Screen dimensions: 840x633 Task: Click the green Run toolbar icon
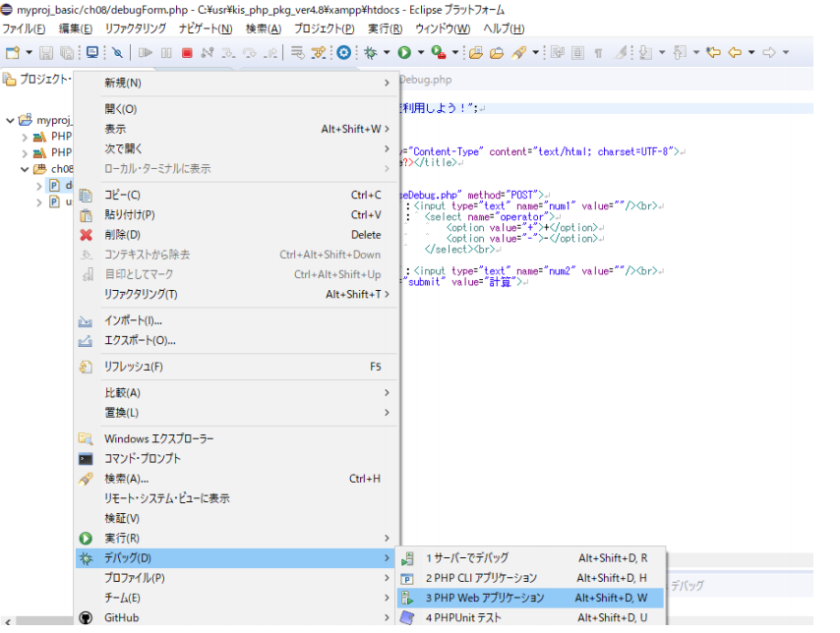click(x=403, y=52)
